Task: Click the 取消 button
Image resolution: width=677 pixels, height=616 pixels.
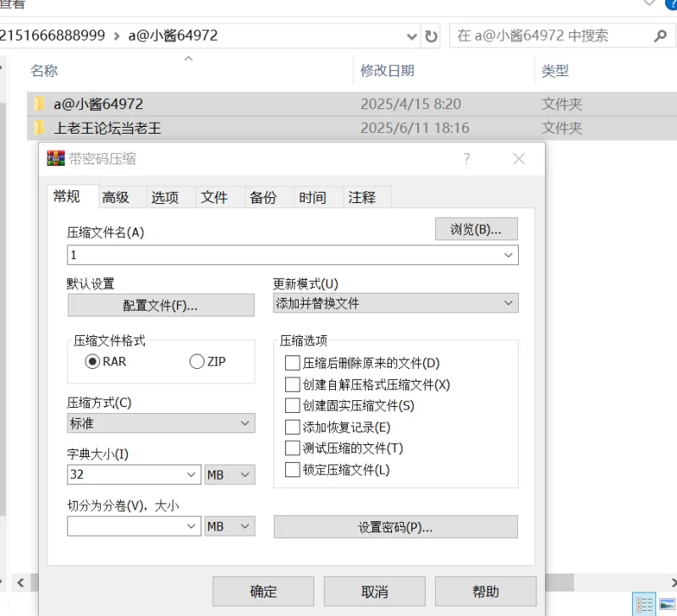Action: pos(374,591)
